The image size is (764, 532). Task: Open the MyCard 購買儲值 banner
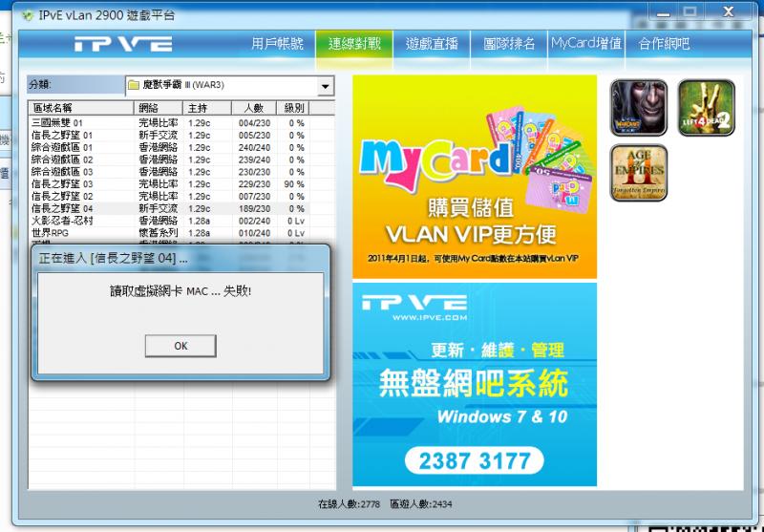(x=475, y=177)
